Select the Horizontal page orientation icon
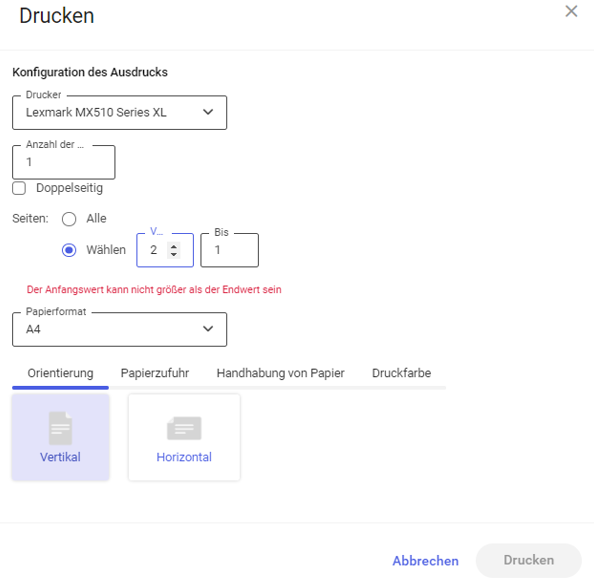 click(x=184, y=428)
